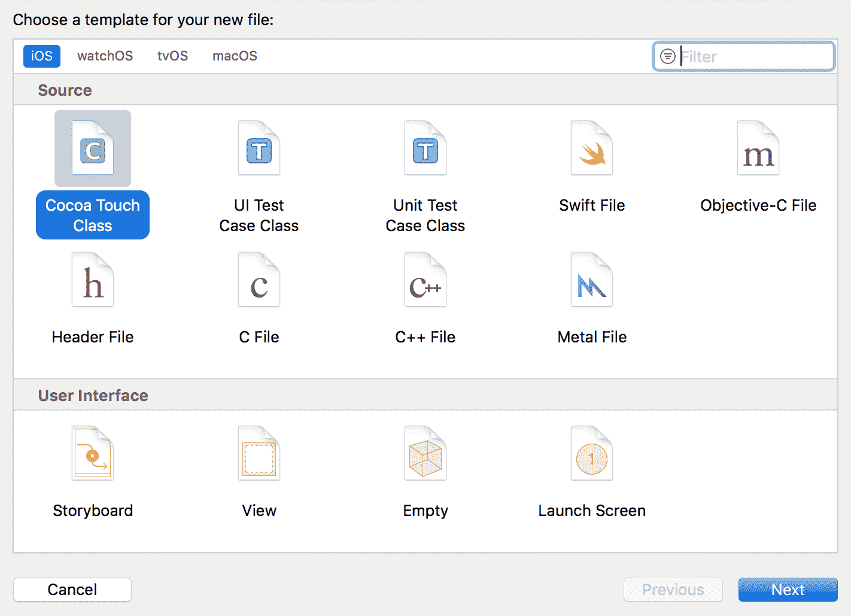Click into the Filter search field
851x616 pixels.
point(755,57)
